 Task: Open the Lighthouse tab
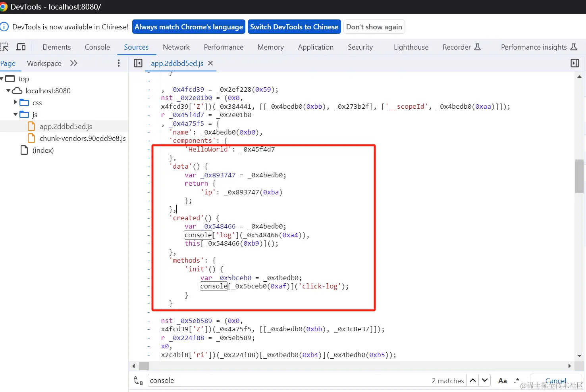coord(411,47)
